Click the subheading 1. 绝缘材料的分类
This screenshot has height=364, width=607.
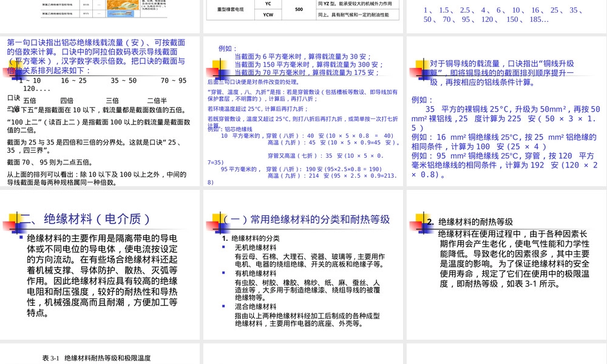(251, 238)
